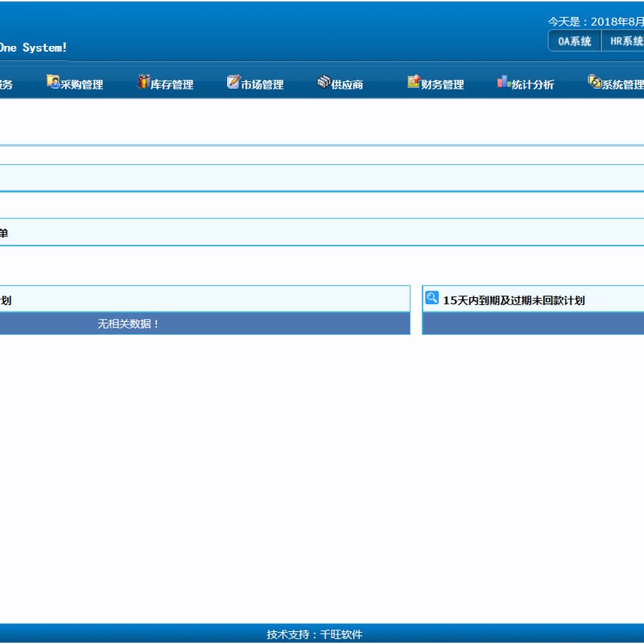The image size is (644, 644).
Task: Click the 15天内到期及过期未回款计划 heading
Action: tap(514, 300)
